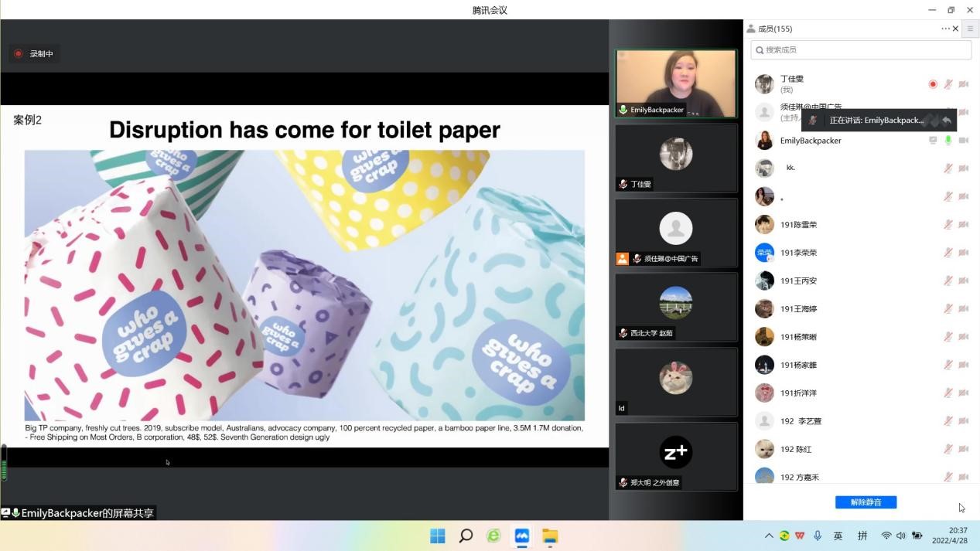Click the shared slide toilet paper image
Image resolution: width=980 pixels, height=551 pixels.
pos(305,285)
